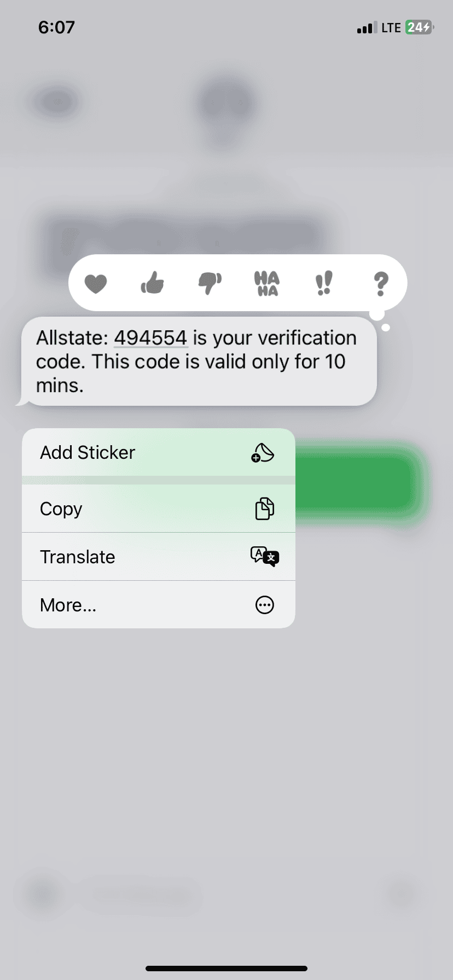Tap the blurred green sent message bubble
Screen dimensions: 453x980
pyautogui.click(x=356, y=484)
